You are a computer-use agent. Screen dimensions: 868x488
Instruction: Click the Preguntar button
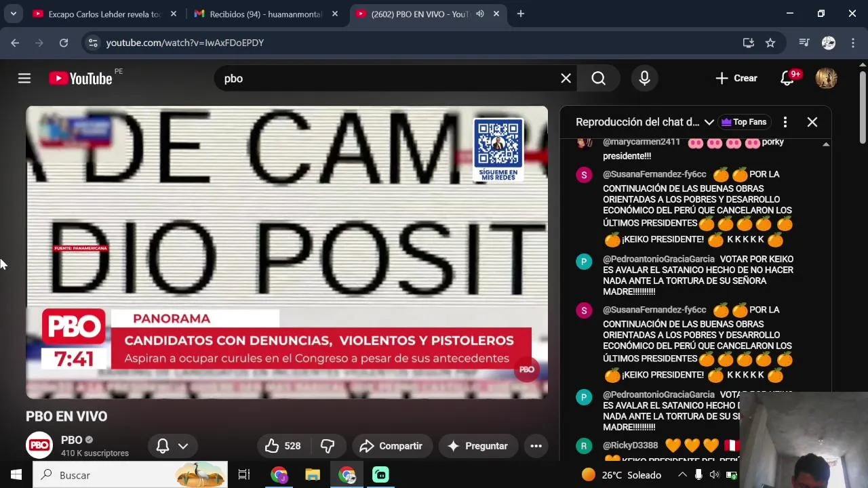(x=478, y=446)
